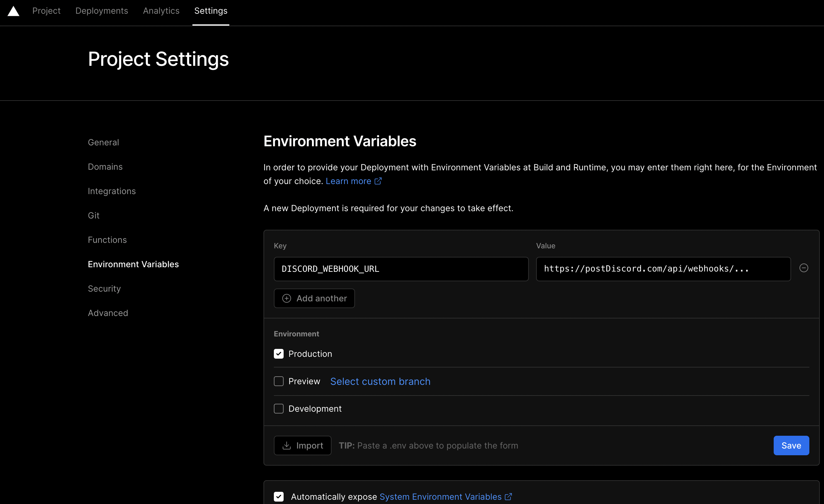Click the Value input with webhook URL
This screenshot has width=824, height=504.
(x=663, y=269)
